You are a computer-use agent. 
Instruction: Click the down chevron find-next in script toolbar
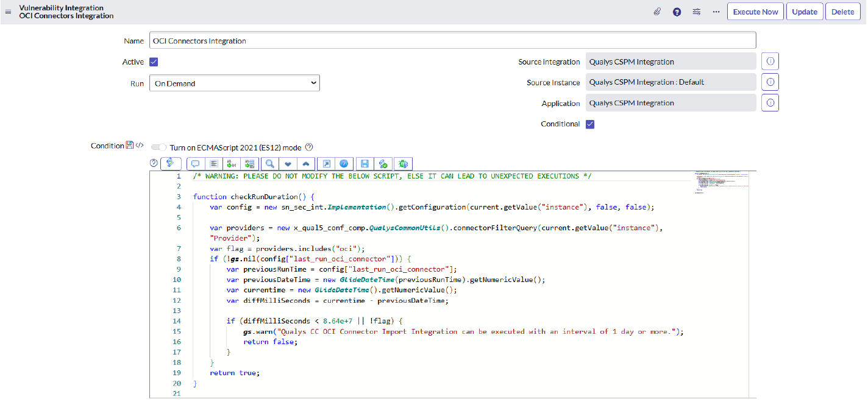tap(287, 163)
